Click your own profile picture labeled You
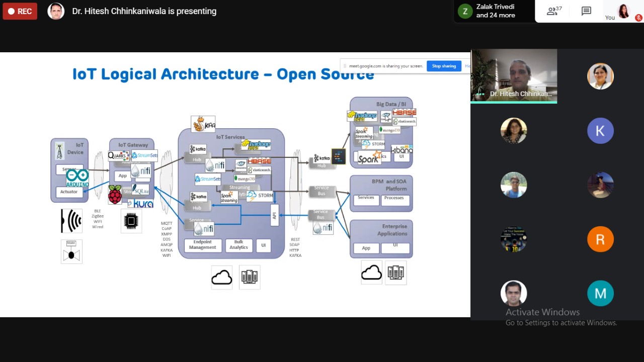The width and height of the screenshot is (644, 362). click(624, 11)
